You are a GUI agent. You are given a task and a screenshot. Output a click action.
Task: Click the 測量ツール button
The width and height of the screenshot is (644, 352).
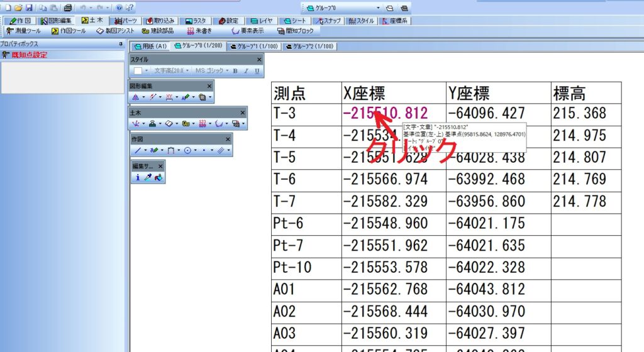pos(23,30)
